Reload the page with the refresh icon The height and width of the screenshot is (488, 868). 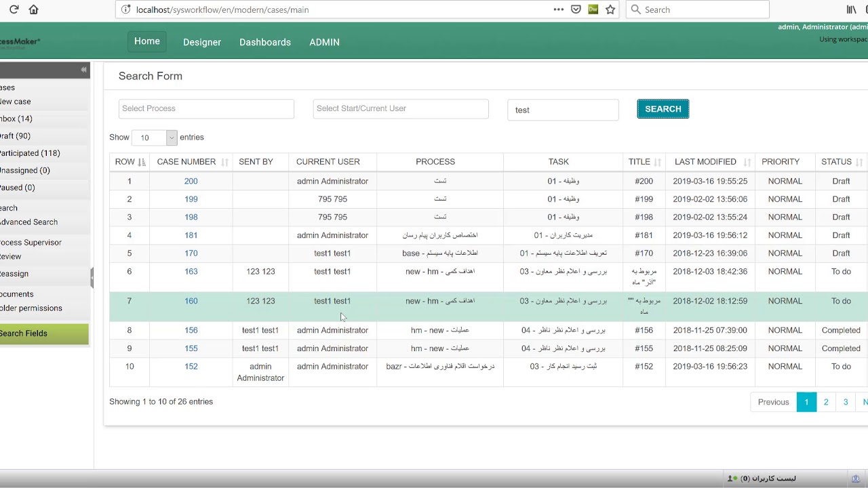coord(14,9)
